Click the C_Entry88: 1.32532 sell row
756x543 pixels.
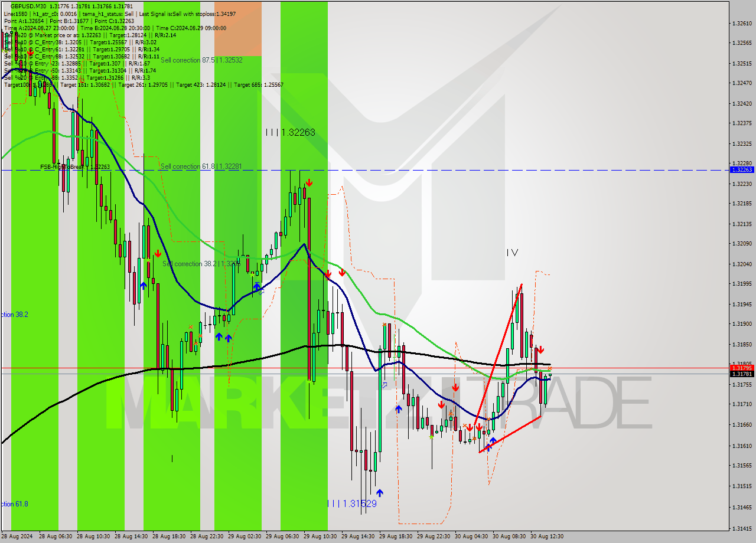82,56
